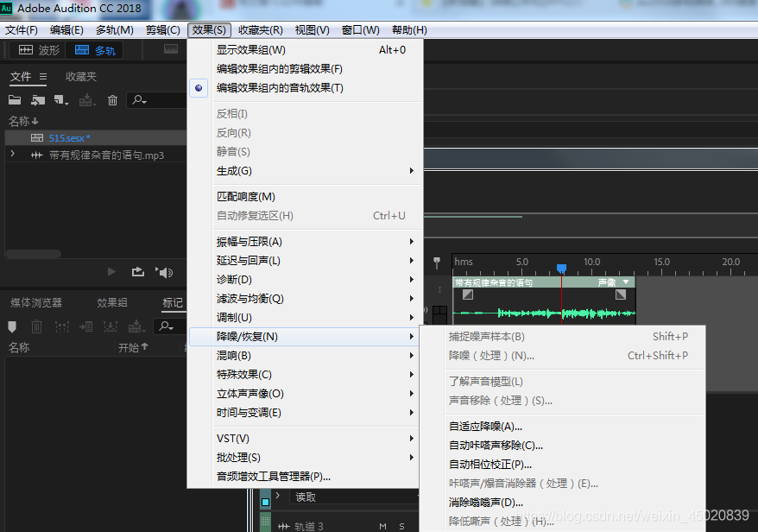Expand the 诊断(D) submenu
758x532 pixels.
(x=306, y=280)
